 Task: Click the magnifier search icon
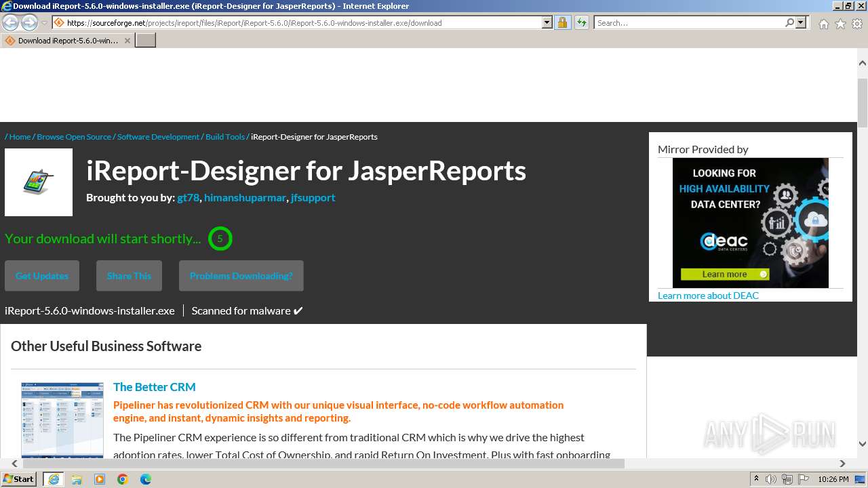[789, 22]
